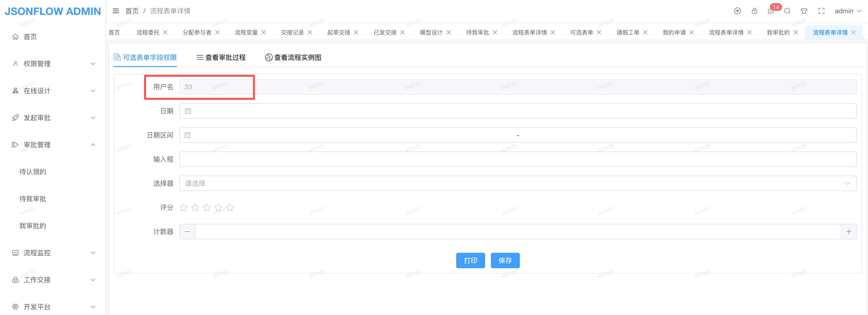Screen dimensions: 868x315
Task: Click the sidebar collapse hamburger icon
Action: pos(116,11)
